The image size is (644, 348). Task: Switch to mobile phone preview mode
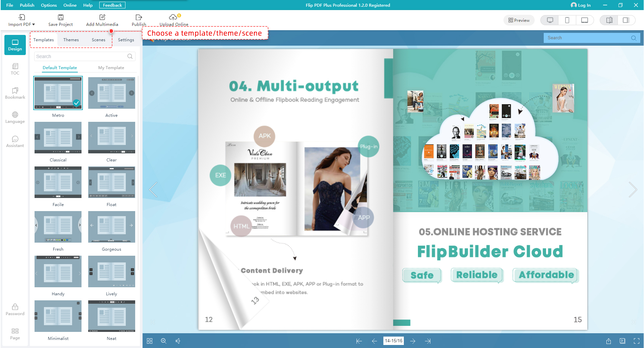(567, 20)
